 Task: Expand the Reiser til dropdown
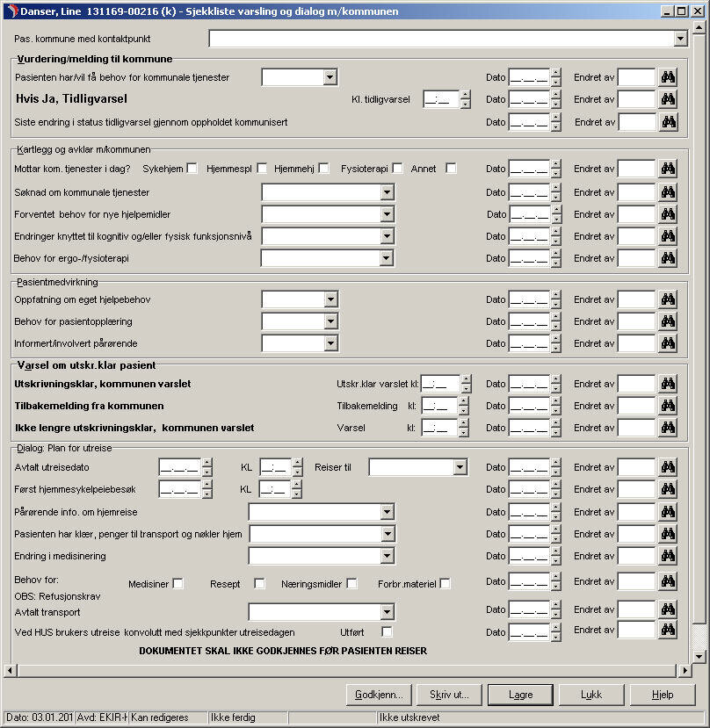pos(460,467)
